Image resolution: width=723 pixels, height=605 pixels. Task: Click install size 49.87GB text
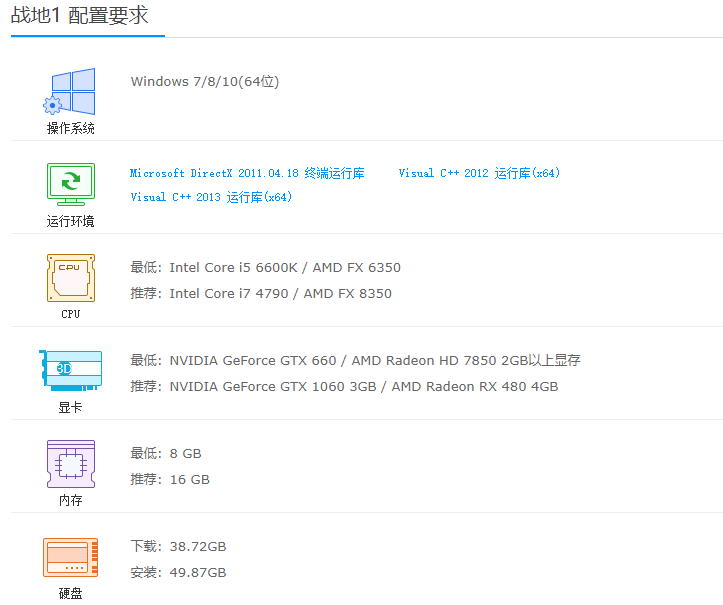178,572
